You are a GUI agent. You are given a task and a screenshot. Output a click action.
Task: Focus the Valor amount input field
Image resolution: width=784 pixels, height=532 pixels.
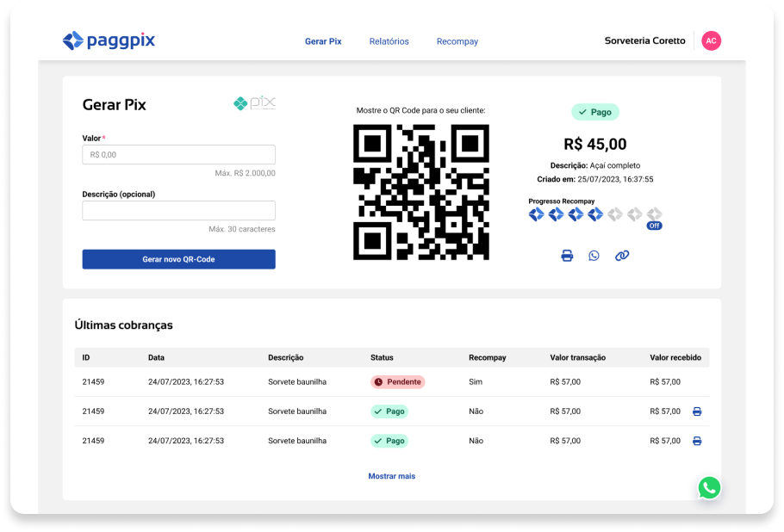(178, 155)
